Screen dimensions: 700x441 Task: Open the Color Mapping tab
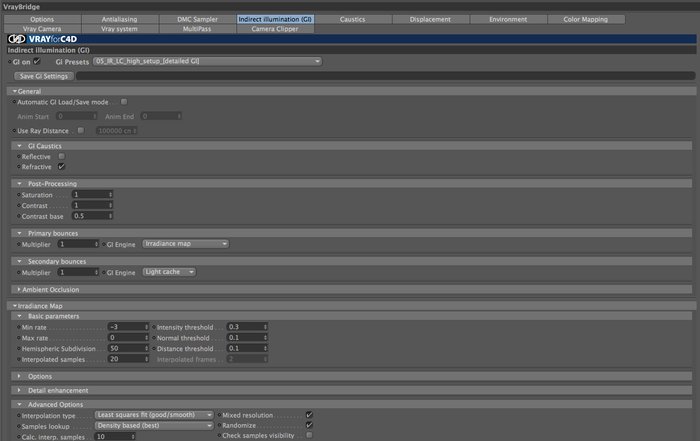586,19
